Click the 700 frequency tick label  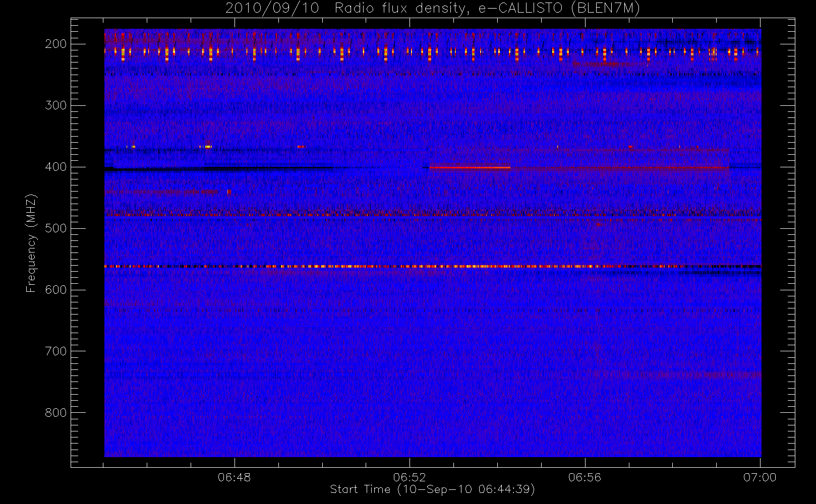tap(55, 351)
